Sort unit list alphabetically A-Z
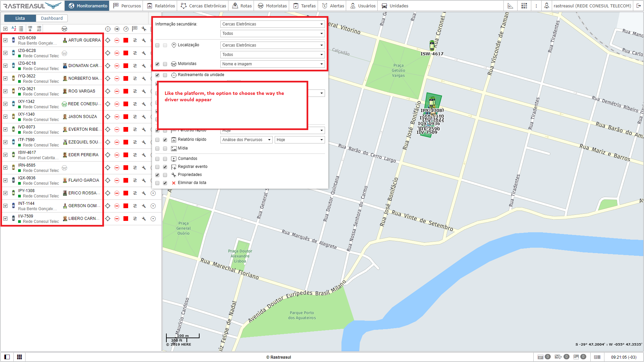Image resolution: width=644 pixels, height=362 pixels. click(14, 29)
